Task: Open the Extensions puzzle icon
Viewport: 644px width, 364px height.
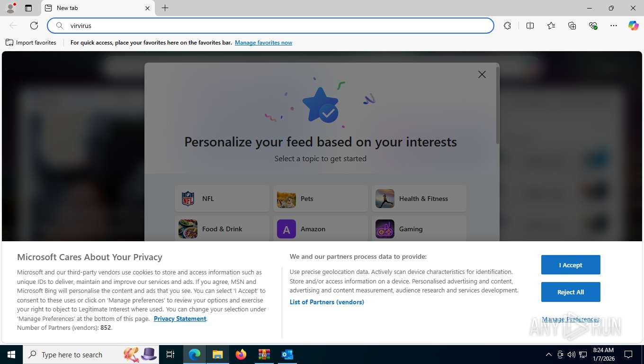Action: pyautogui.click(x=507, y=26)
